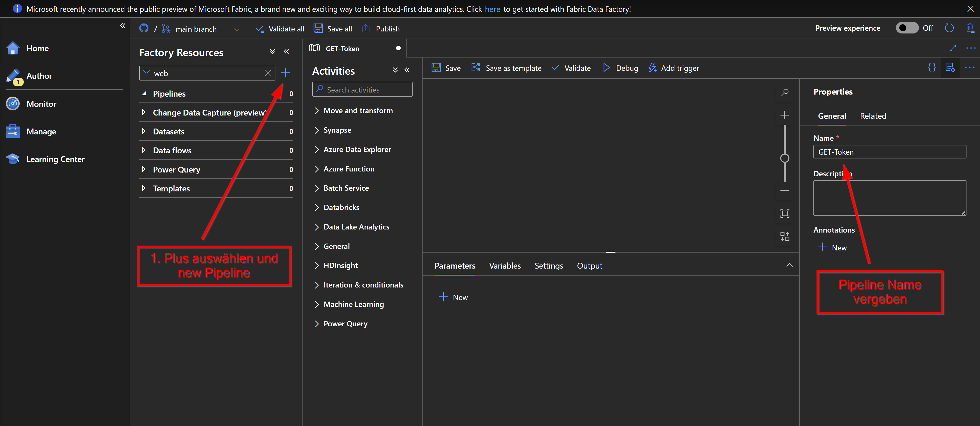Screen dimensions: 980x426
Task: Expand Power Query in Factory Resources
Action: tap(143, 169)
